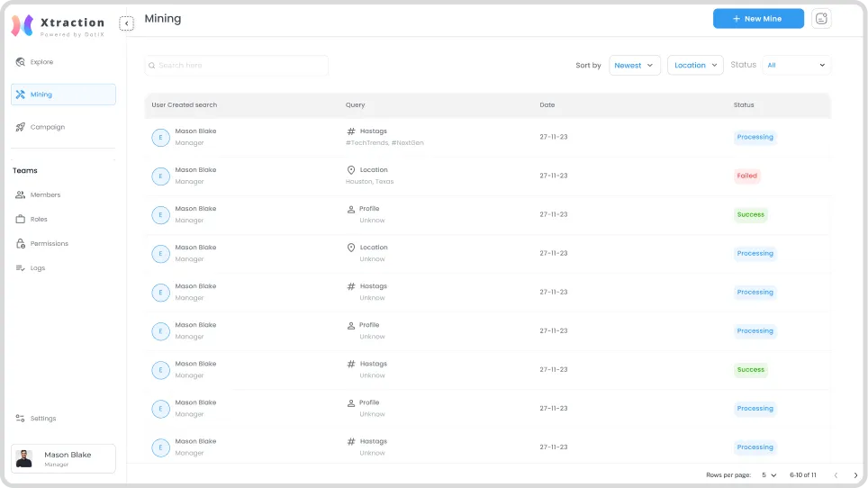Click the Xtraction logo
Viewport: 868px width, 488px height.
click(x=59, y=25)
